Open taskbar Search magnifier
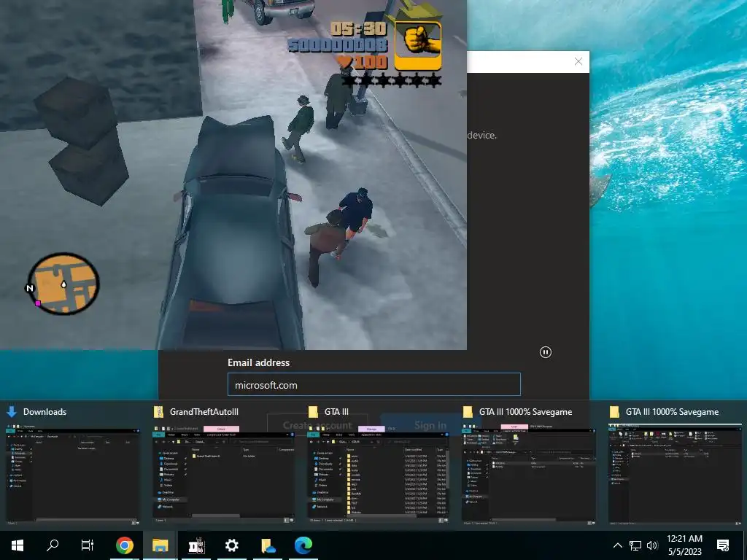The height and width of the screenshot is (560, 747). (x=53, y=545)
